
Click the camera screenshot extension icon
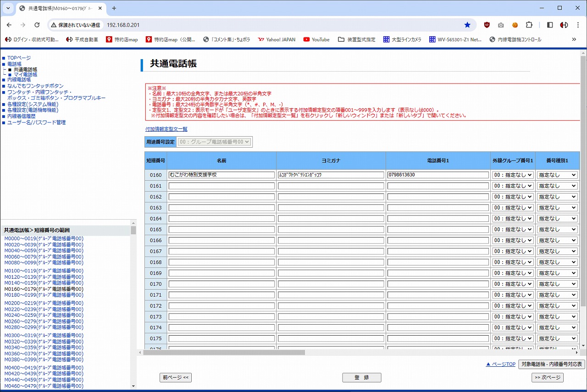click(501, 25)
